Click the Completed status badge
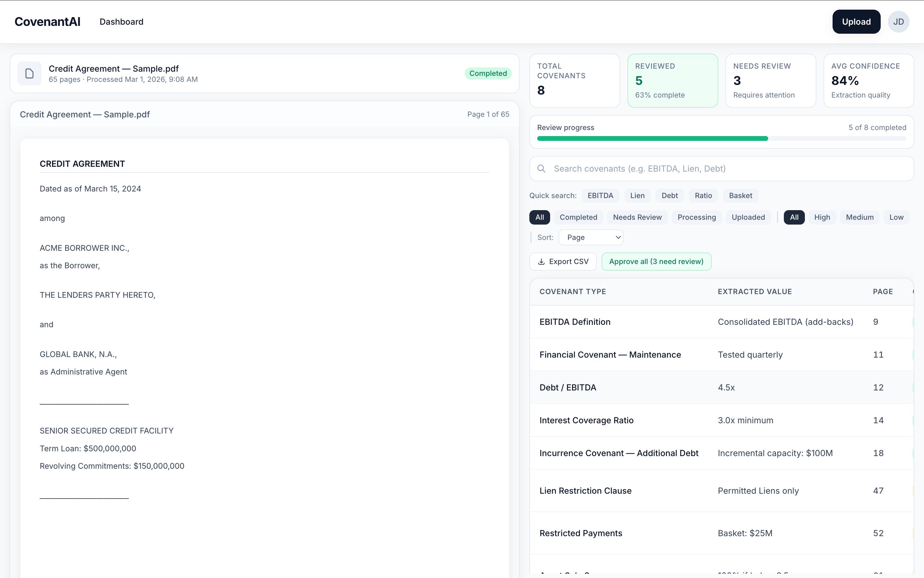This screenshot has height=578, width=924. (488, 73)
